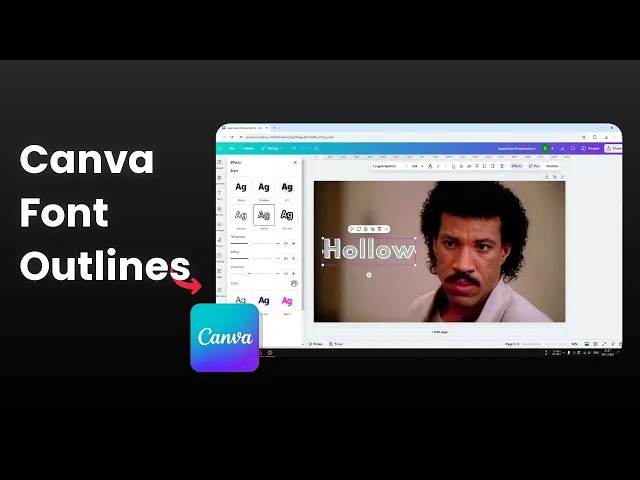Viewport: 640px width, 480px height.
Task: Open the Elements panel in the sidebar
Action: click(x=220, y=178)
